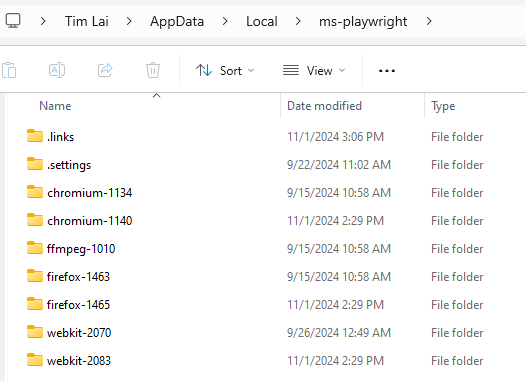Click File folder type in firefox-1463 row
The height and width of the screenshot is (381, 526).
point(457,277)
